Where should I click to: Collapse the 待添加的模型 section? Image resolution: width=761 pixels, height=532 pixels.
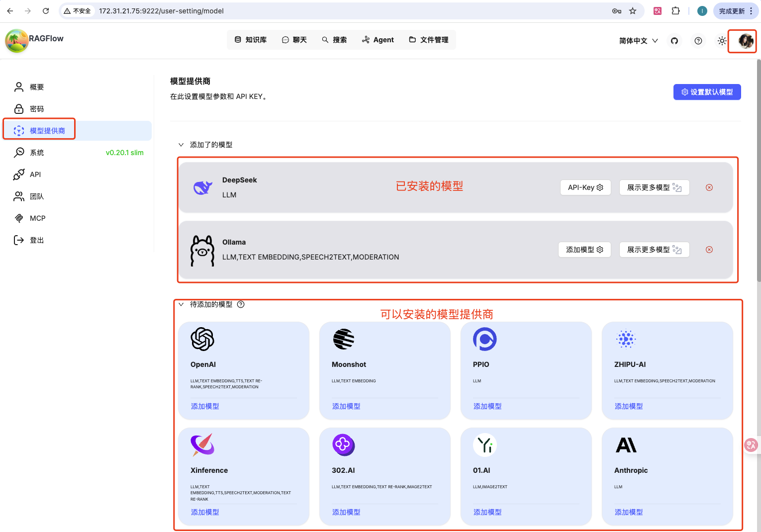(181, 304)
